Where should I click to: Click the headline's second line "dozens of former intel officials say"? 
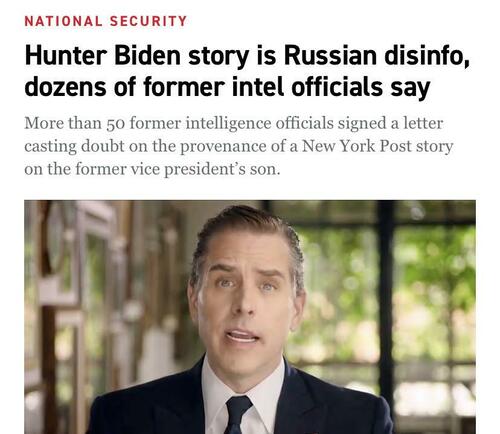tap(227, 87)
